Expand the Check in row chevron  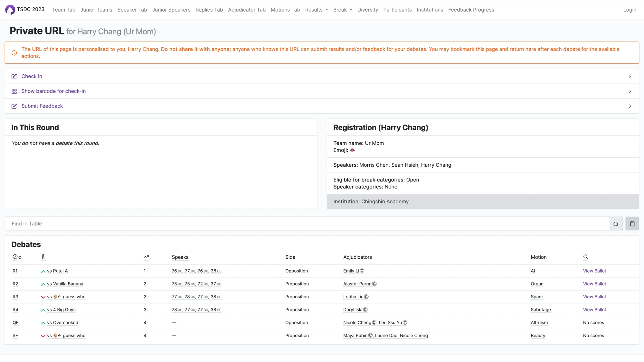pos(630,77)
